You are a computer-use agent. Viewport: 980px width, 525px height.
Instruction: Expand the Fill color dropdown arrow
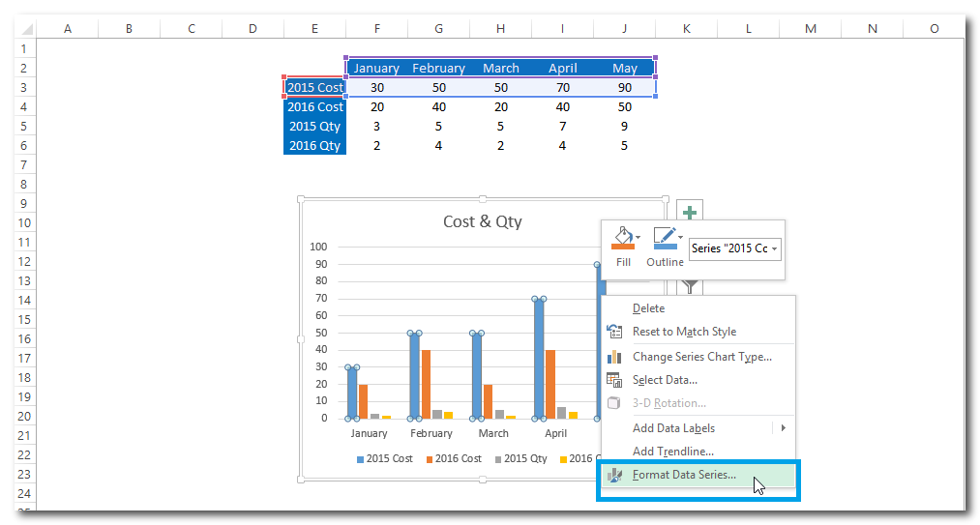pos(638,237)
